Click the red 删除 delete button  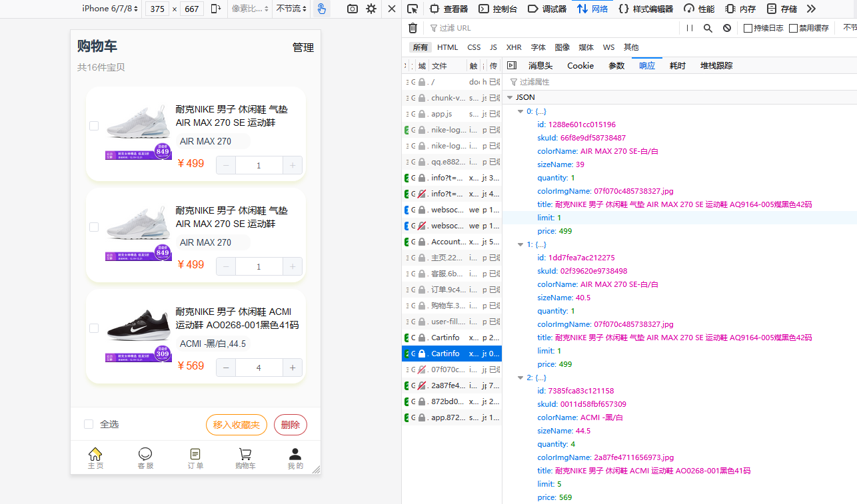291,425
